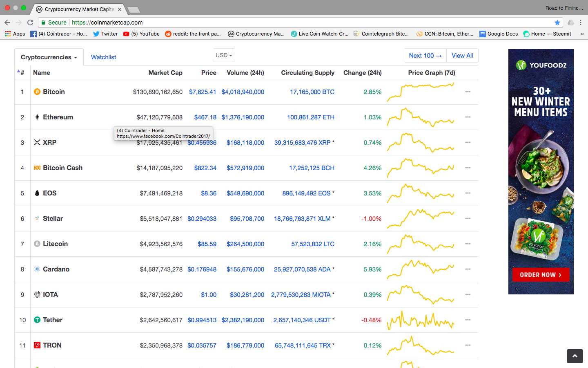Open the Home — Steemit bookmark
Image resolution: width=588 pixels, height=368 pixels.
[547, 34]
